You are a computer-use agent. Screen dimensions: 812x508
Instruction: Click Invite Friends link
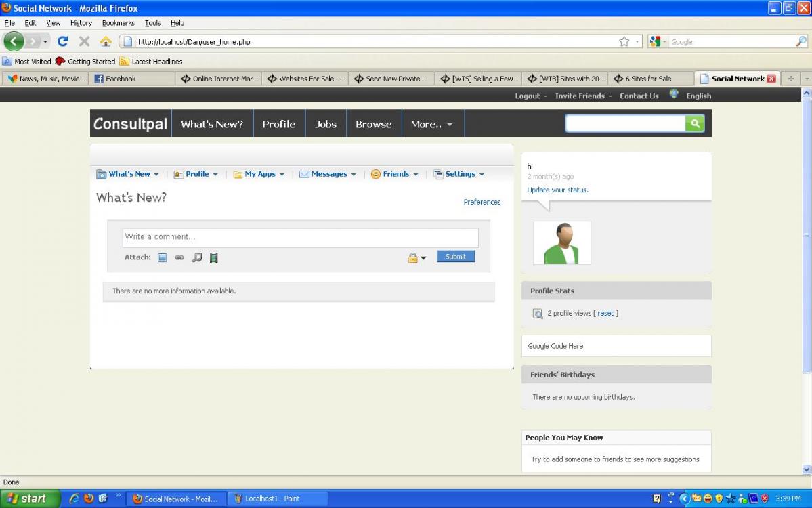tap(580, 96)
